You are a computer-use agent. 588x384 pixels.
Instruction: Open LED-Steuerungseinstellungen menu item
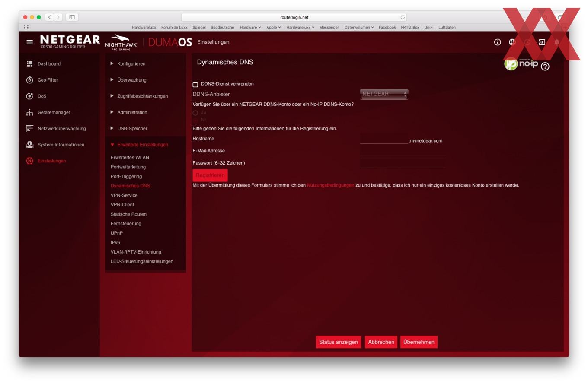click(142, 262)
